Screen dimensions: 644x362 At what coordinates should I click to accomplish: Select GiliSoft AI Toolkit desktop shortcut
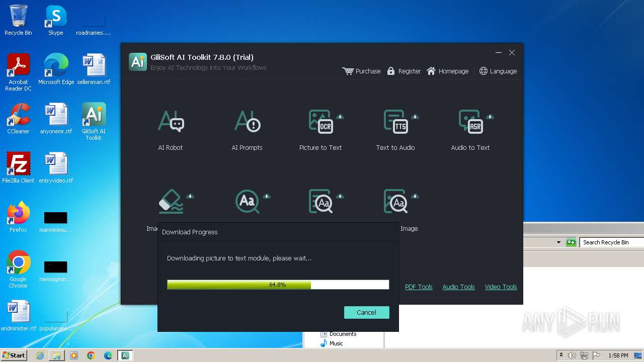click(x=94, y=122)
